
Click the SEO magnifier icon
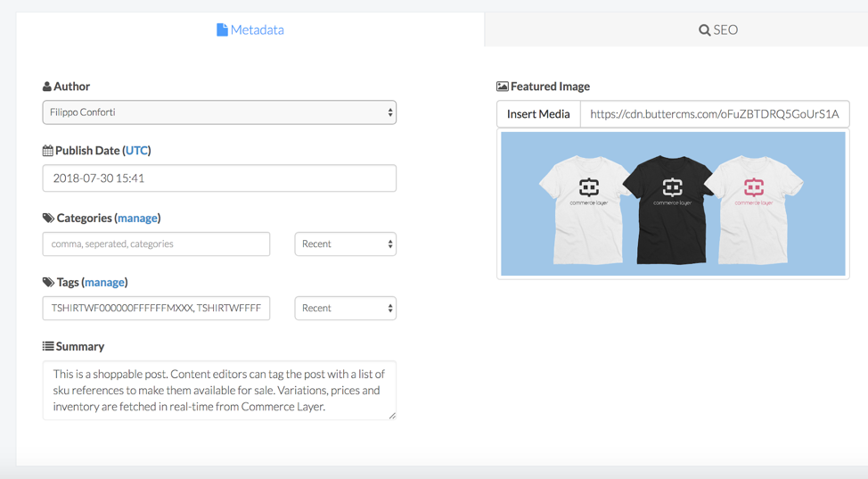704,30
